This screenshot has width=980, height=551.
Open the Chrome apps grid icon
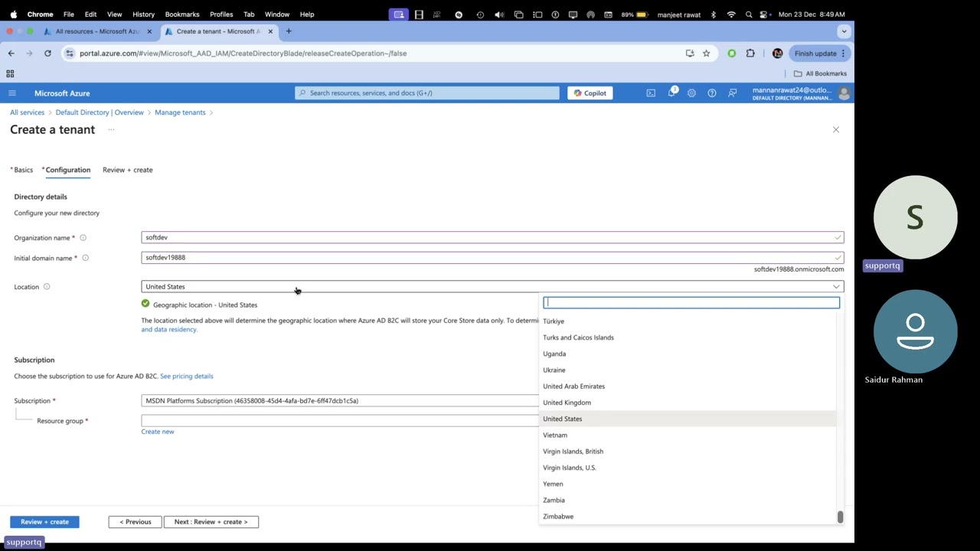click(x=10, y=73)
